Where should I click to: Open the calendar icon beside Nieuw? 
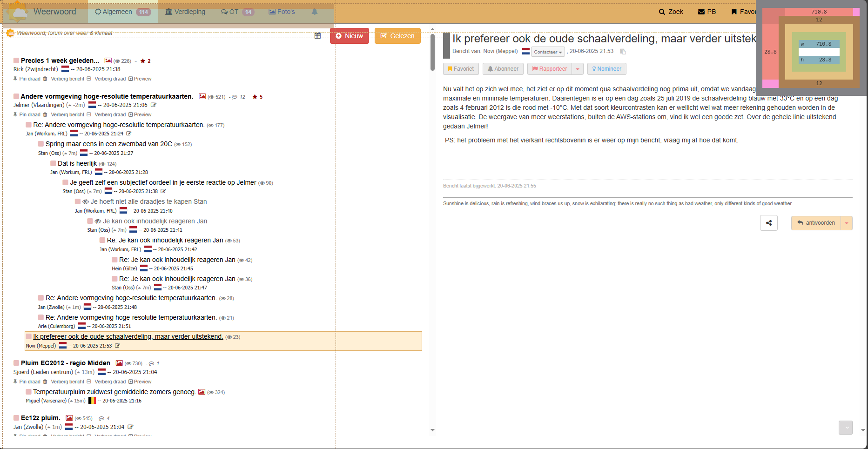click(317, 36)
